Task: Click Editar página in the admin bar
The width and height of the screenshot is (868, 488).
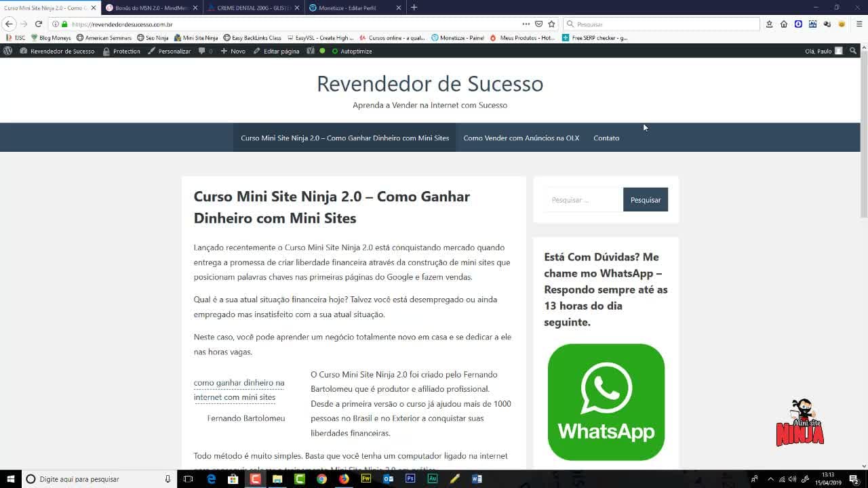Action: (276, 51)
